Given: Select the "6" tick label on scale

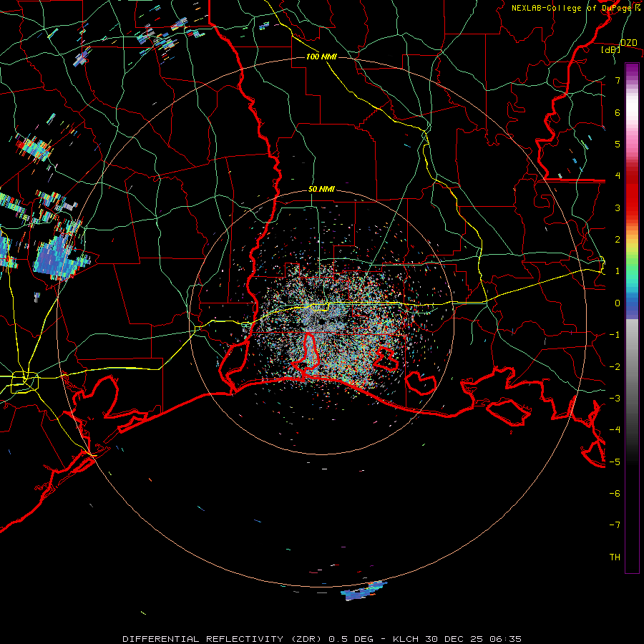Looking at the screenshot, I should click(x=618, y=112).
